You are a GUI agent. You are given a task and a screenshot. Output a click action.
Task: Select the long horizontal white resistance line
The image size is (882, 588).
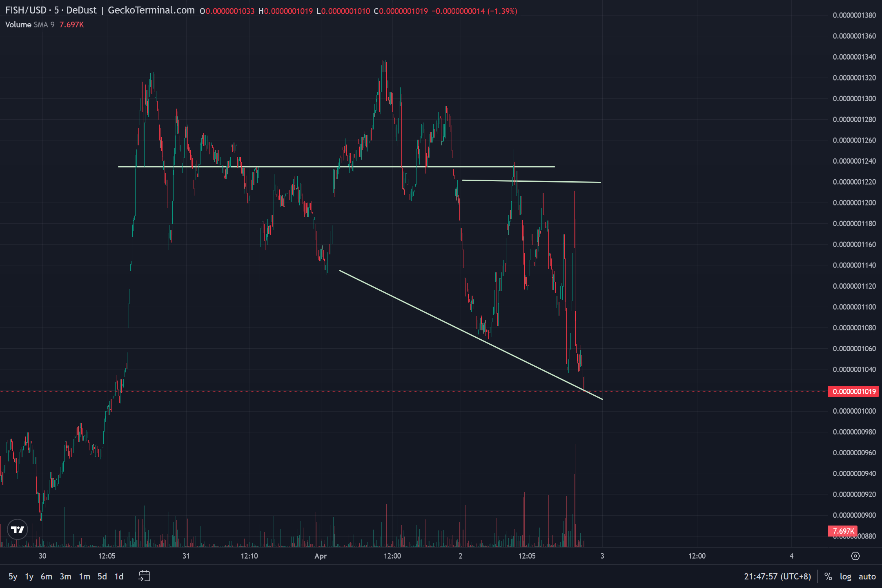coord(294,167)
